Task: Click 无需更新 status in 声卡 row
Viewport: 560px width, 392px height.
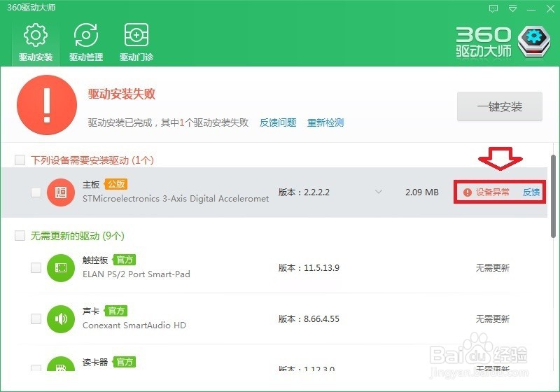Action: [x=493, y=318]
